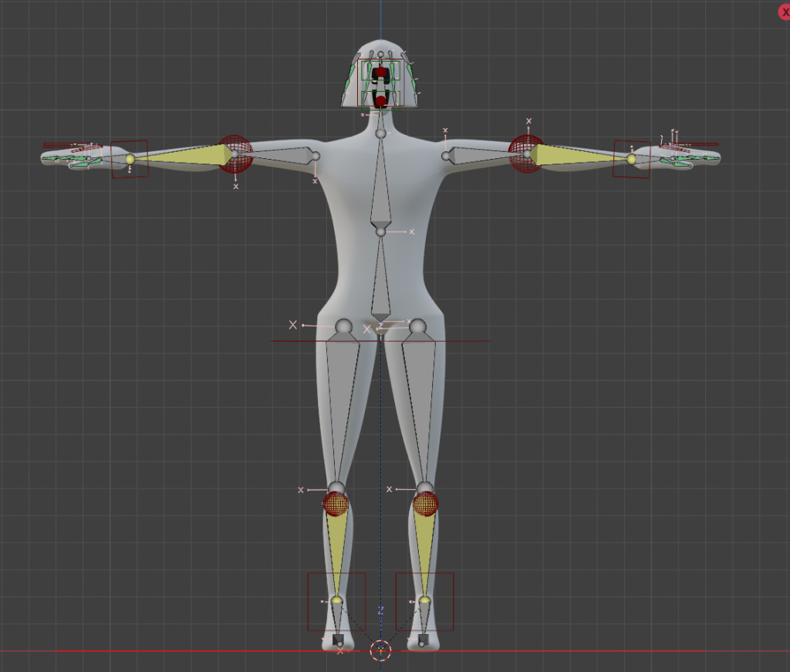This screenshot has height=672, width=790.
Task: Click the 3D cursor at the world origin
Action: (x=381, y=651)
